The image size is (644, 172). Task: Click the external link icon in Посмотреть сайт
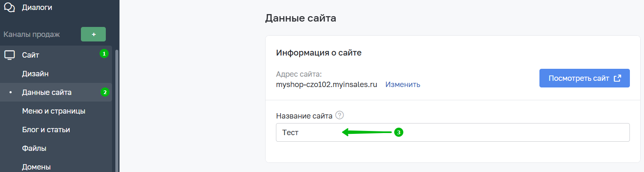point(617,78)
